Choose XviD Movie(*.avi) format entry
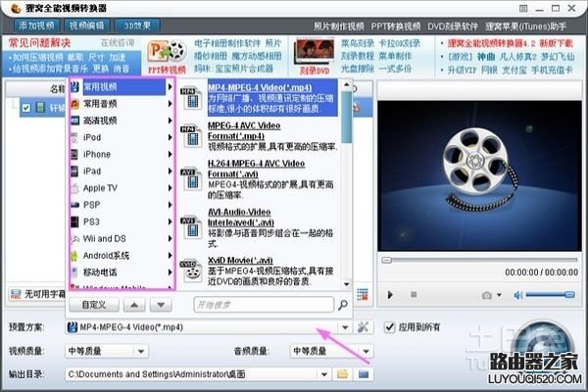Viewport: 588px width, 392px height. coord(259,271)
